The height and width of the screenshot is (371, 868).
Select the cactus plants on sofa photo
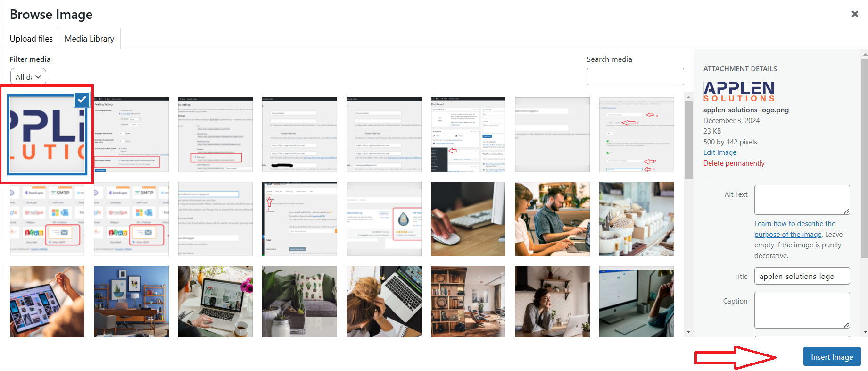(x=299, y=302)
